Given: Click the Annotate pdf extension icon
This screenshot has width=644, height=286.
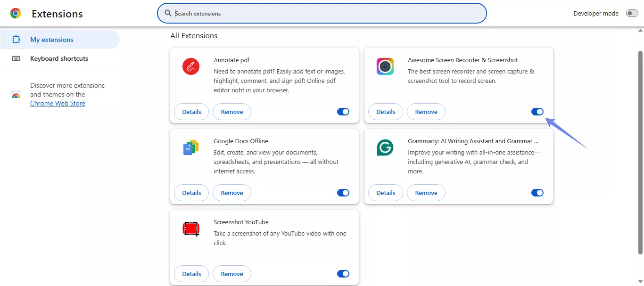Looking at the screenshot, I should click(191, 66).
